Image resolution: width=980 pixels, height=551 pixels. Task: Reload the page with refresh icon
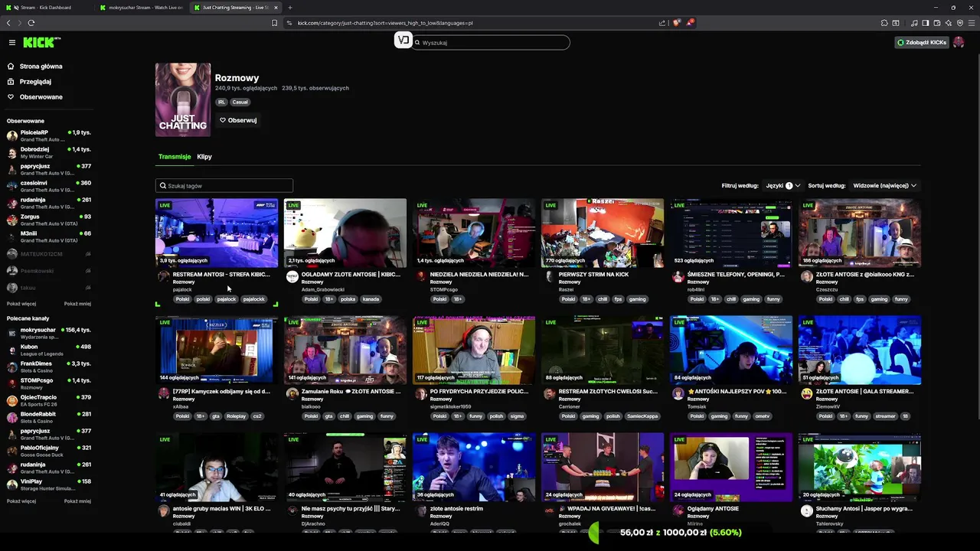coord(31,23)
